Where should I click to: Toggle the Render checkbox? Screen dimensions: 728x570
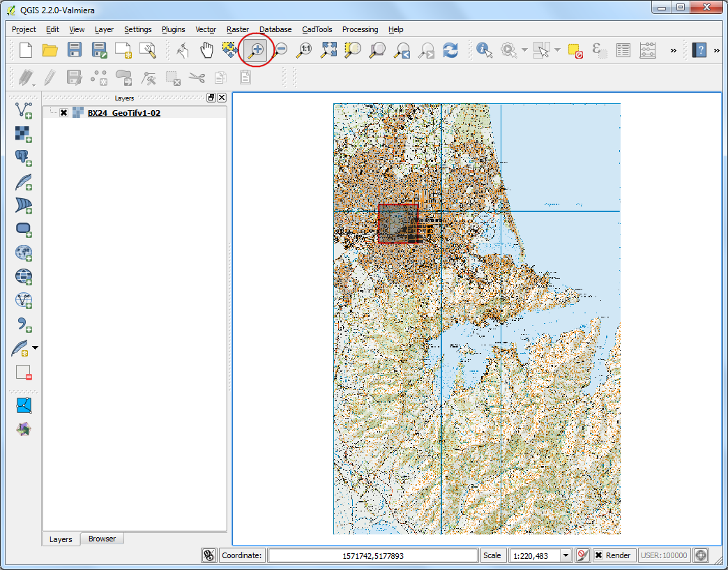(598, 555)
